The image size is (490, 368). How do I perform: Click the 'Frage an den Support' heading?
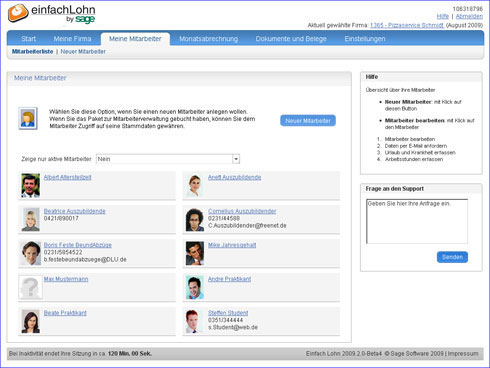click(395, 188)
